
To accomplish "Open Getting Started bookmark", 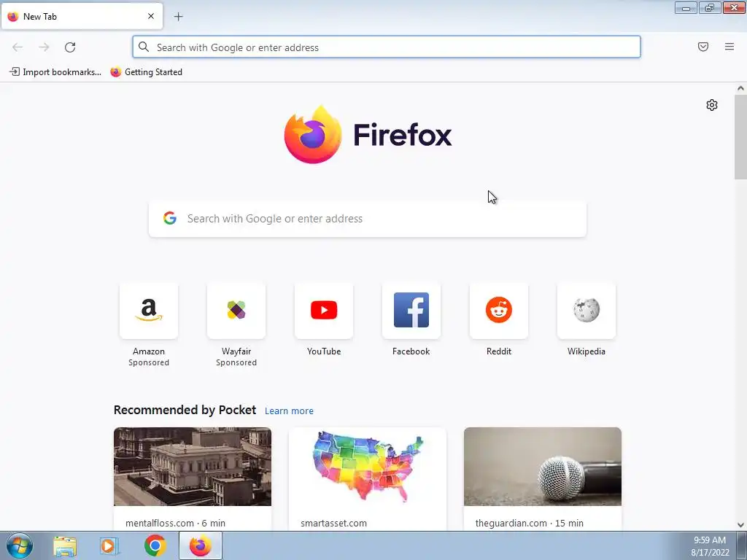I will click(x=146, y=72).
